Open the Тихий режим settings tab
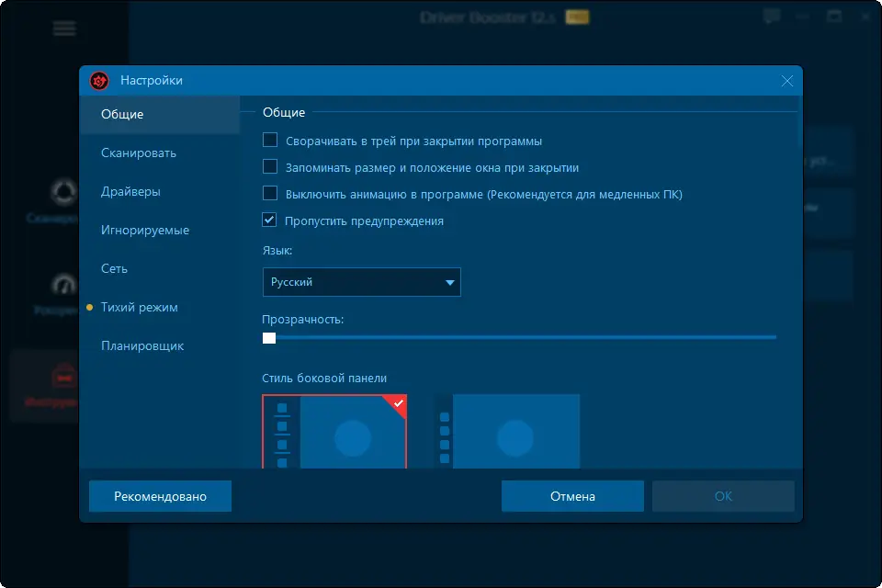The width and height of the screenshot is (882, 588). click(139, 307)
